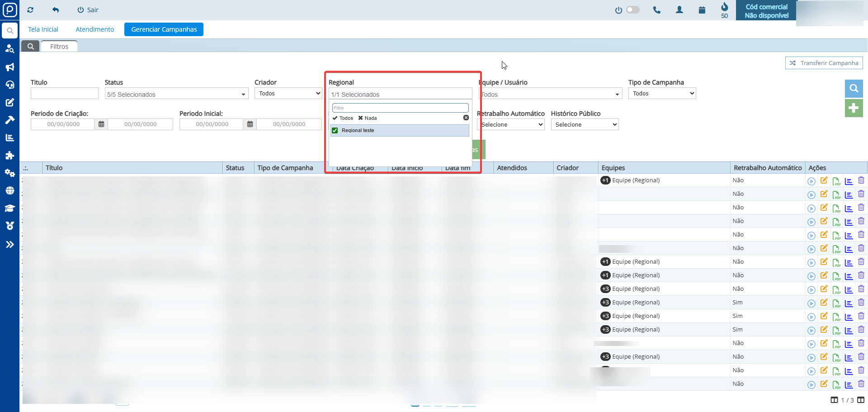Click the green plus add campaign button
This screenshot has height=412, width=868.
(854, 108)
